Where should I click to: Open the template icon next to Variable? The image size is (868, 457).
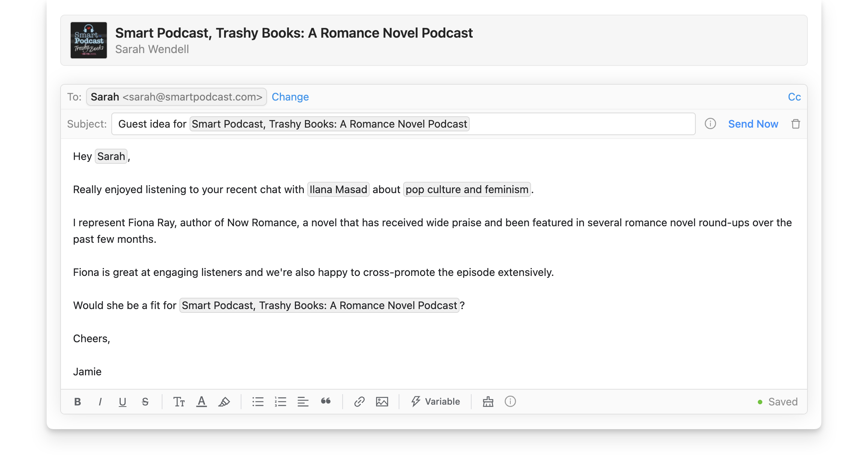[x=488, y=402]
